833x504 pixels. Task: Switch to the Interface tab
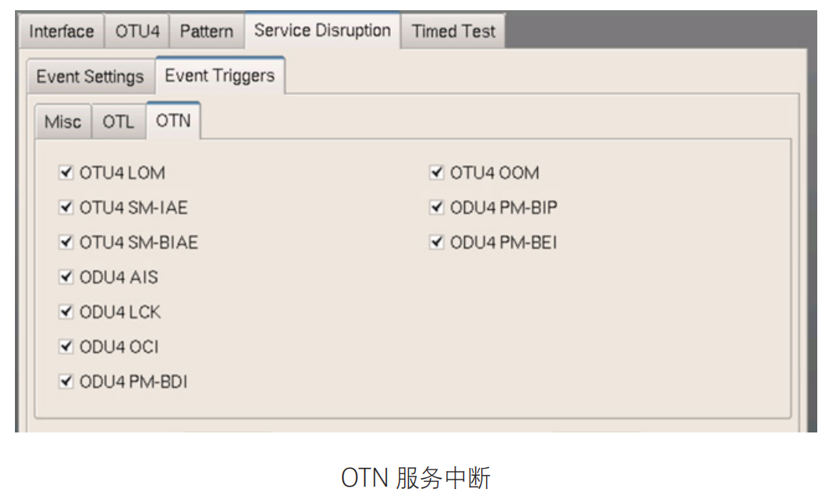click(x=61, y=31)
